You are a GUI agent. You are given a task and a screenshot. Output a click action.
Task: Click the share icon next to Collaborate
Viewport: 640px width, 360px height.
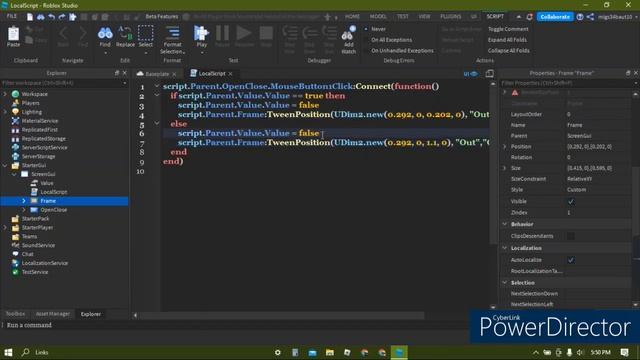click(590, 17)
